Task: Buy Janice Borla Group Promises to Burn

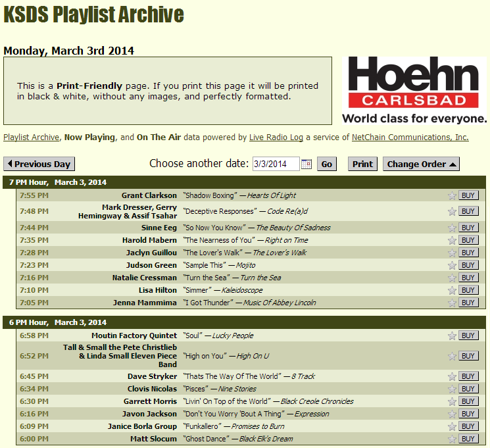Action: click(x=468, y=426)
